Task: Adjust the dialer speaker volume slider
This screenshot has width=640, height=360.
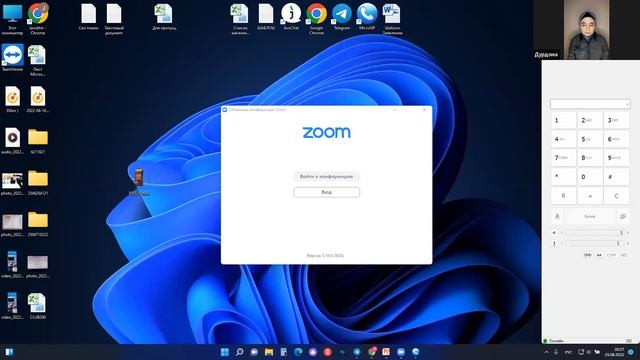Action: (594, 233)
